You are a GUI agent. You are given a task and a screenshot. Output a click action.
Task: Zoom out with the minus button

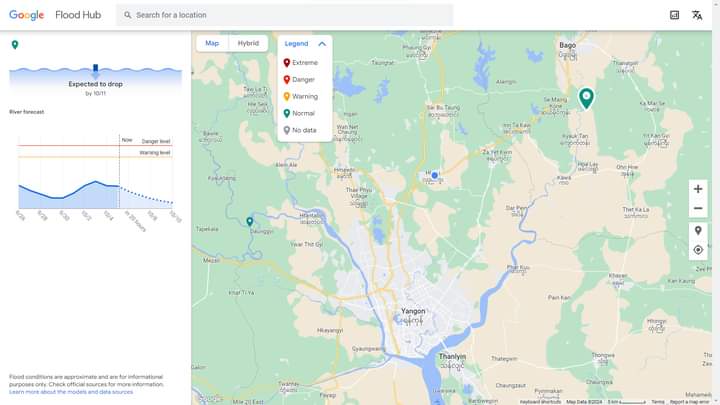[x=698, y=208]
